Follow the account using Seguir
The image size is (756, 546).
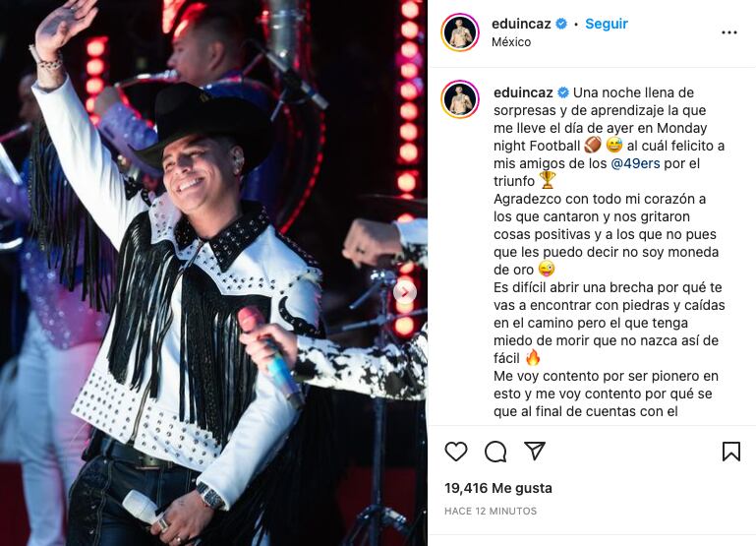coord(606,24)
